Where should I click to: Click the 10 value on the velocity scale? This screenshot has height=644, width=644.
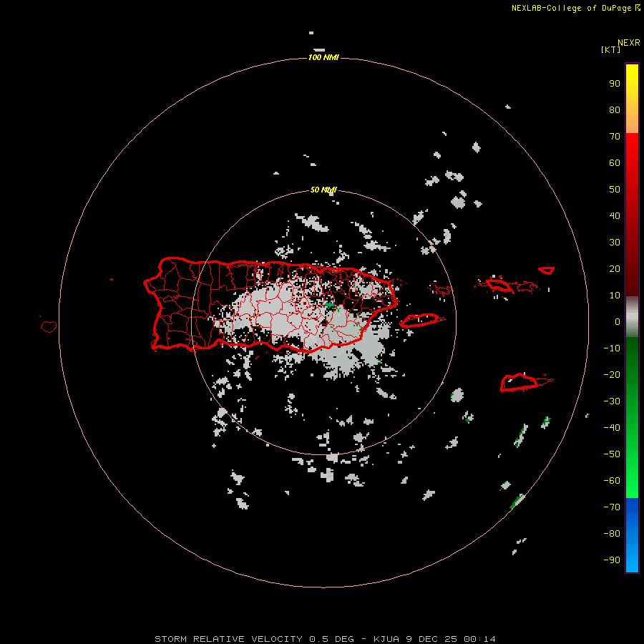pyautogui.click(x=615, y=296)
